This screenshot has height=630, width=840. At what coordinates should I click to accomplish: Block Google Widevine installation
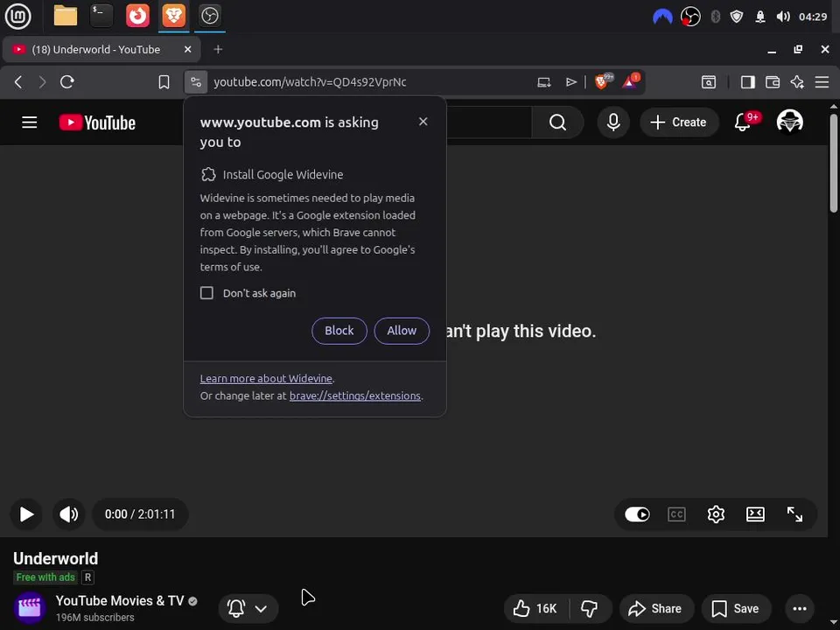click(x=339, y=331)
